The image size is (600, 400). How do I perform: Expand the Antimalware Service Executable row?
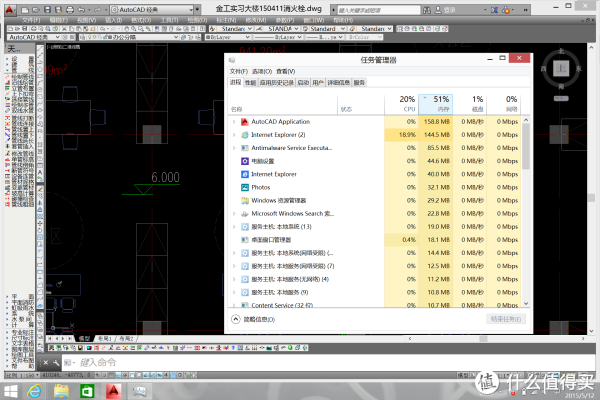coord(234,148)
